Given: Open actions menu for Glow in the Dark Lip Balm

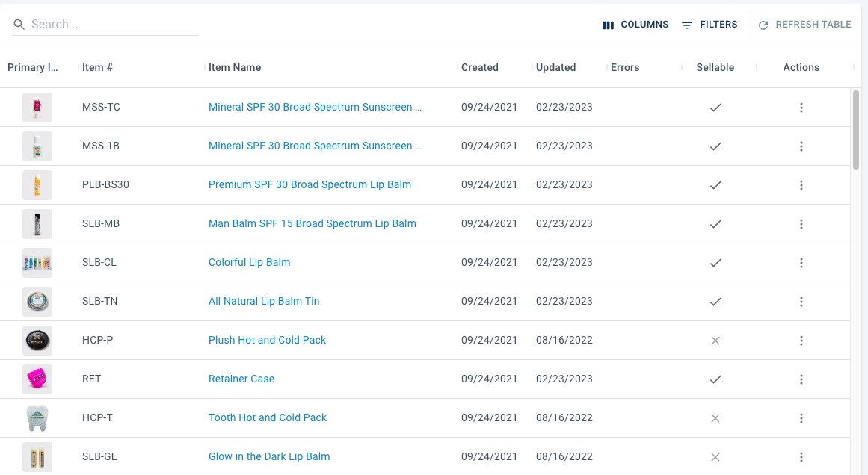Looking at the screenshot, I should [801, 457].
